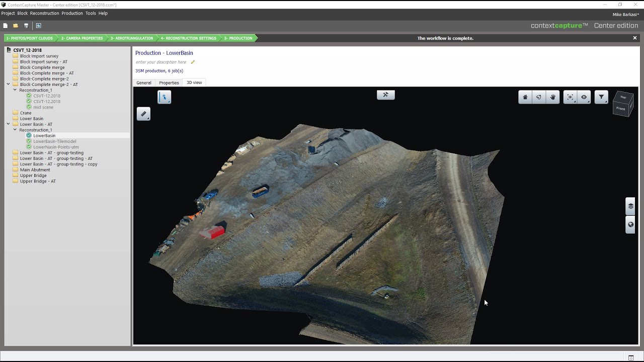Open the Mike Barkasi user dropdown
The height and width of the screenshot is (362, 644).
click(626, 15)
